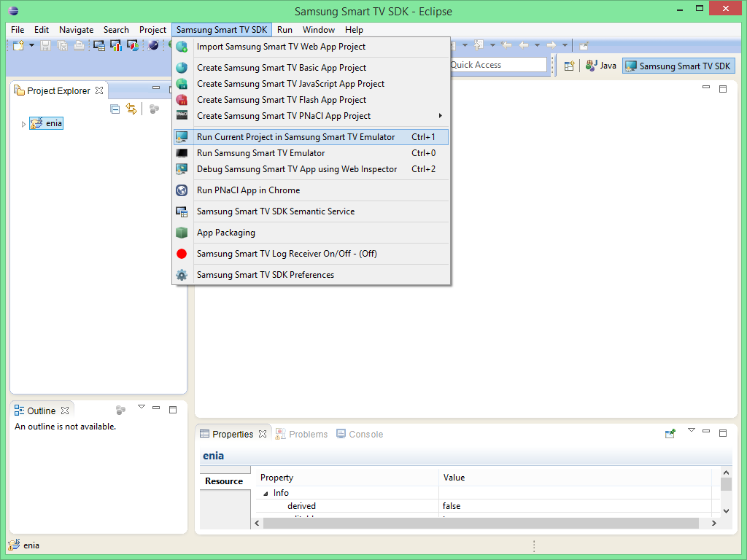Image resolution: width=747 pixels, height=560 pixels.
Task: Click the TV with table grid toolbar icon
Action: coord(99,46)
